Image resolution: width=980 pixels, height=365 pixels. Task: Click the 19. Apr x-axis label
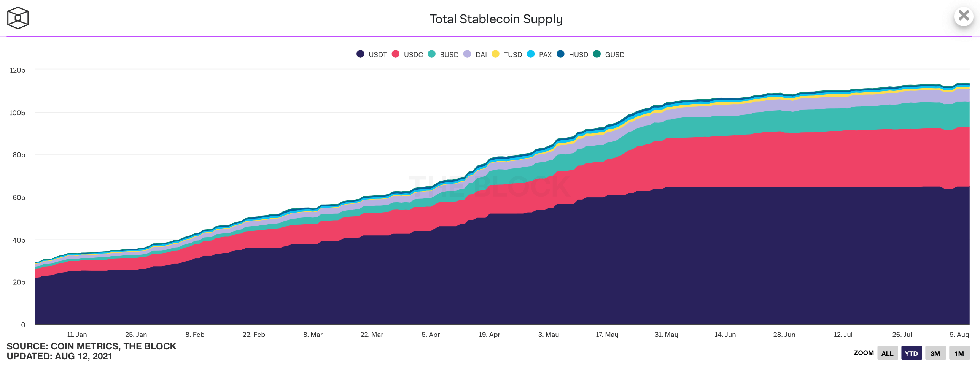[x=489, y=335]
